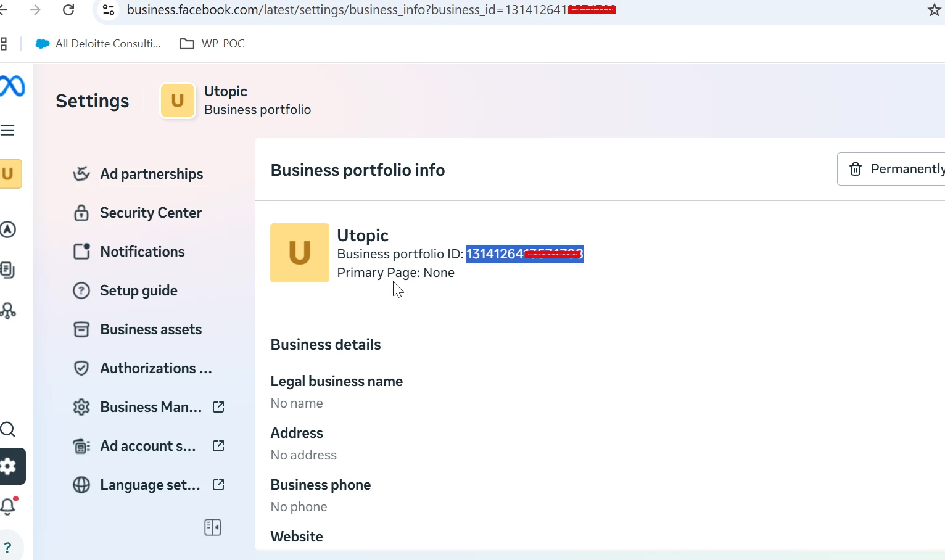Click the 'Business details' heading
The width and height of the screenshot is (945, 560).
pyautogui.click(x=326, y=345)
